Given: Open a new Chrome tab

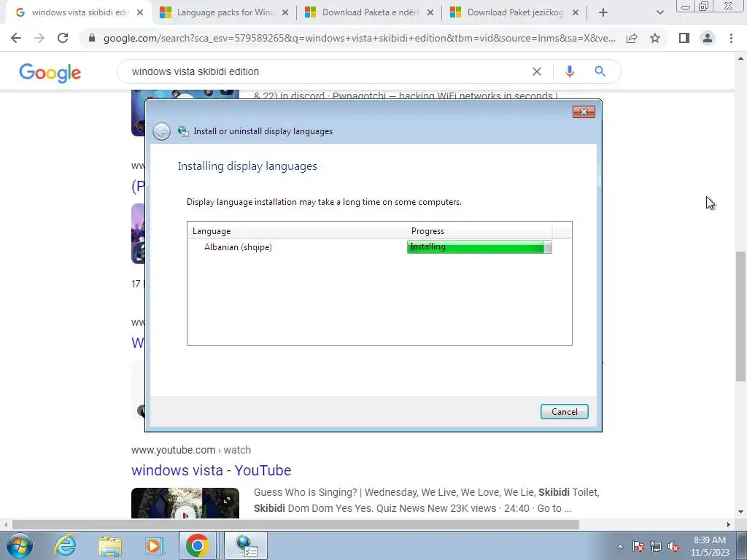Looking at the screenshot, I should (x=603, y=12).
